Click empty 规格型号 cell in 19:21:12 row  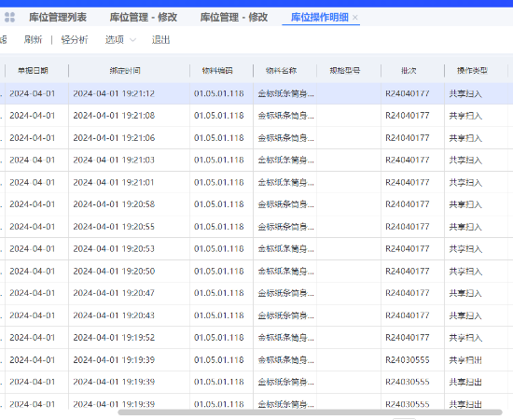click(349, 93)
